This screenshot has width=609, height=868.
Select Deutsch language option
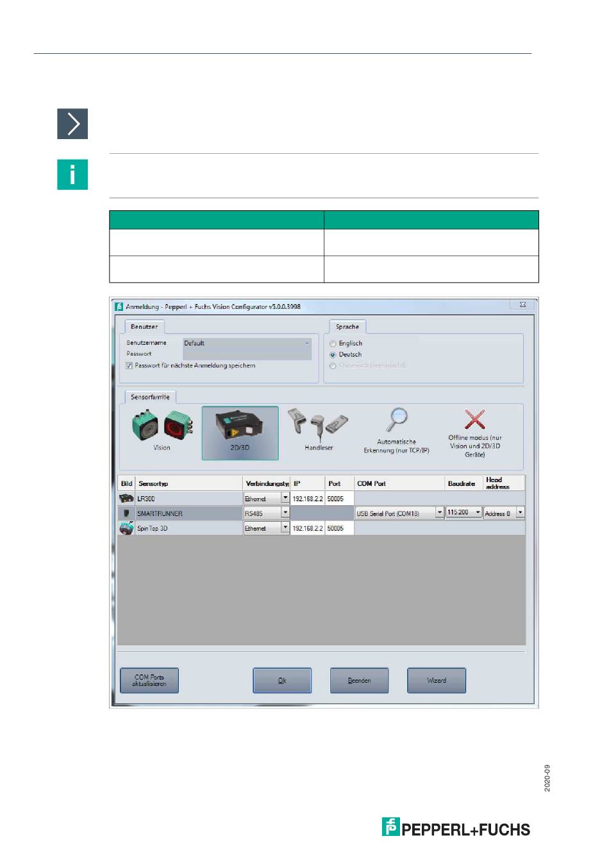point(333,355)
